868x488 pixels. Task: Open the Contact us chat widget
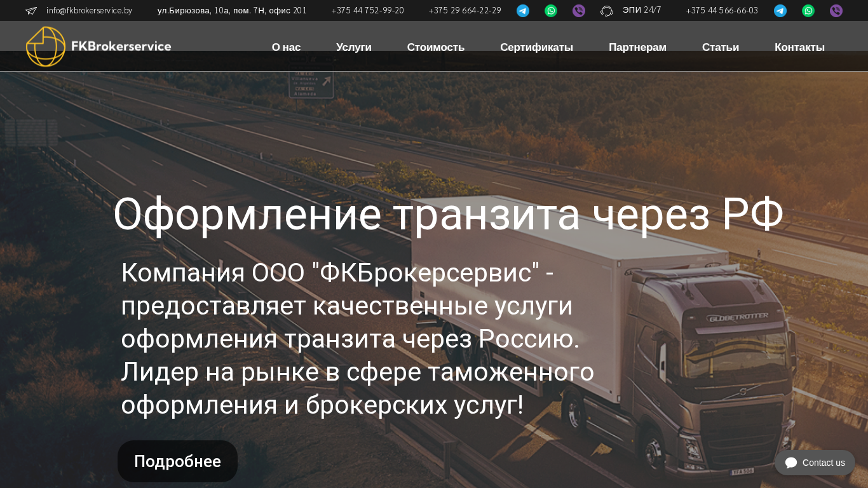(x=815, y=463)
